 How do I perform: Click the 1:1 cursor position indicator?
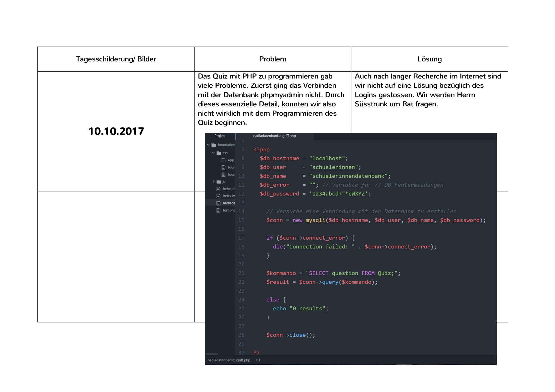pyautogui.click(x=258, y=360)
